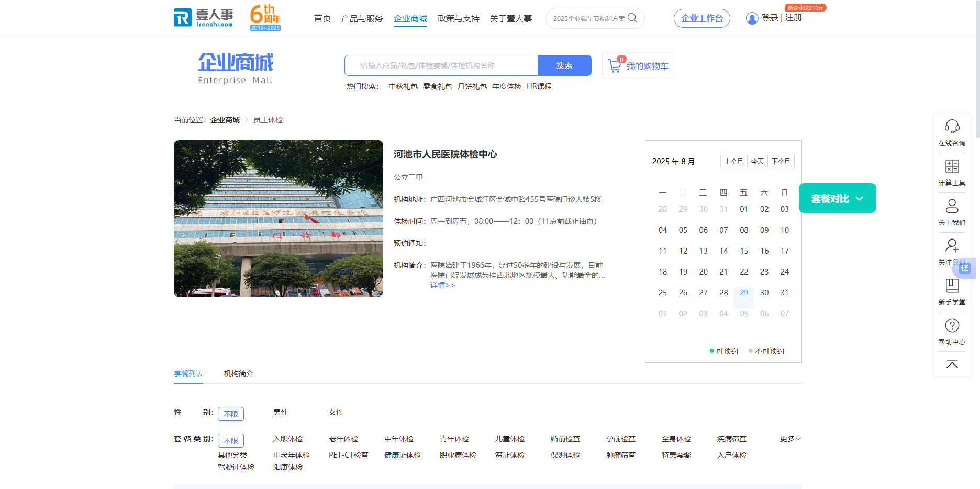Select calendar date 15
Image resolution: width=980 pixels, height=489 pixels.
point(744,251)
